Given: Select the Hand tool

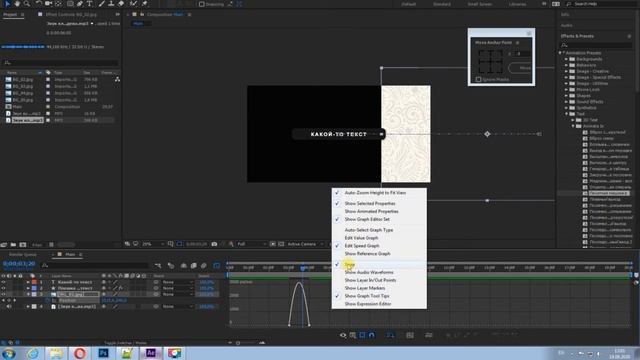Looking at the screenshot, I should (x=17, y=4).
